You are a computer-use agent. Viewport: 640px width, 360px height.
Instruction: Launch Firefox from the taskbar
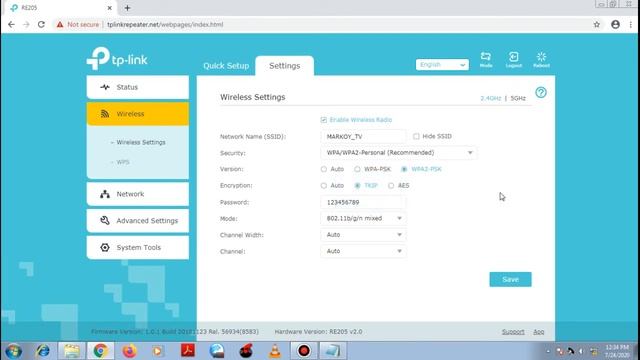[x=129, y=351]
